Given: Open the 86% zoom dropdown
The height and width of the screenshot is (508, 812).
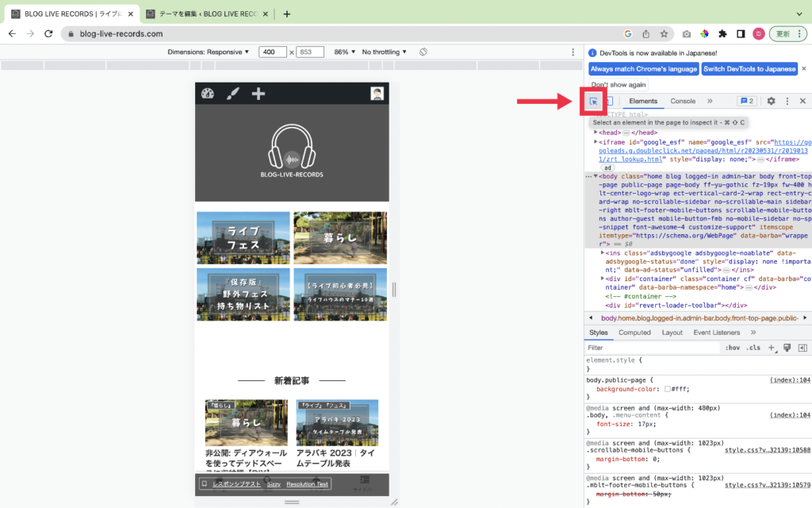Looking at the screenshot, I should (x=344, y=52).
